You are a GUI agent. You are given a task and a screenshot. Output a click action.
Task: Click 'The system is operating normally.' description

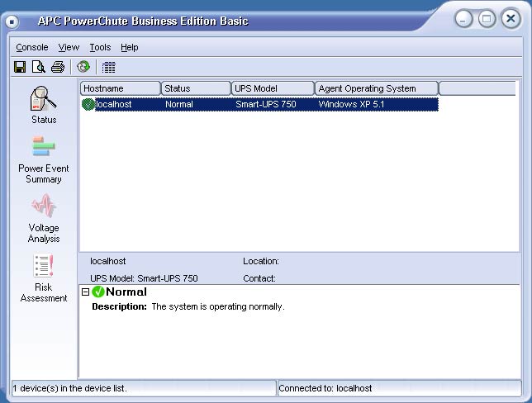[x=218, y=306]
